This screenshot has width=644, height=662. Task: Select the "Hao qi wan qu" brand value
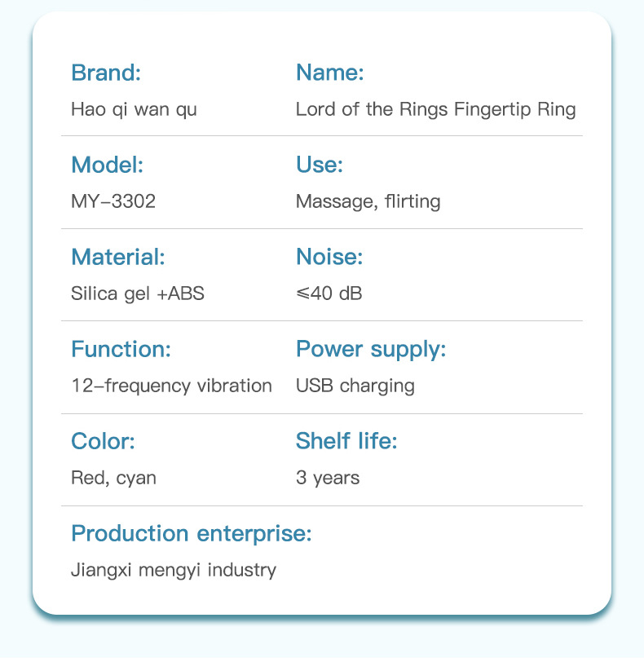(x=134, y=109)
